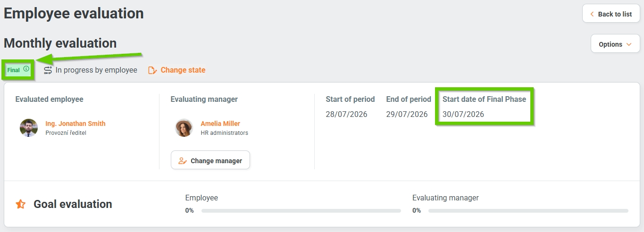Open Amelia Miller's avatar photo
The image size is (644, 232).
(184, 128)
